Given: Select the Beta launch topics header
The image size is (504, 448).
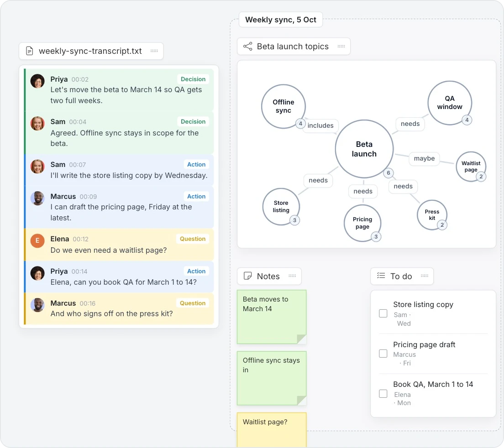Looking at the screenshot, I should click(x=294, y=46).
